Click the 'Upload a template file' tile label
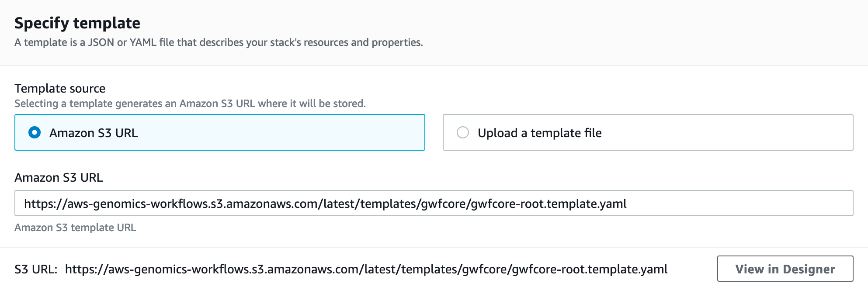Image resolution: width=868 pixels, height=290 pixels. 539,133
